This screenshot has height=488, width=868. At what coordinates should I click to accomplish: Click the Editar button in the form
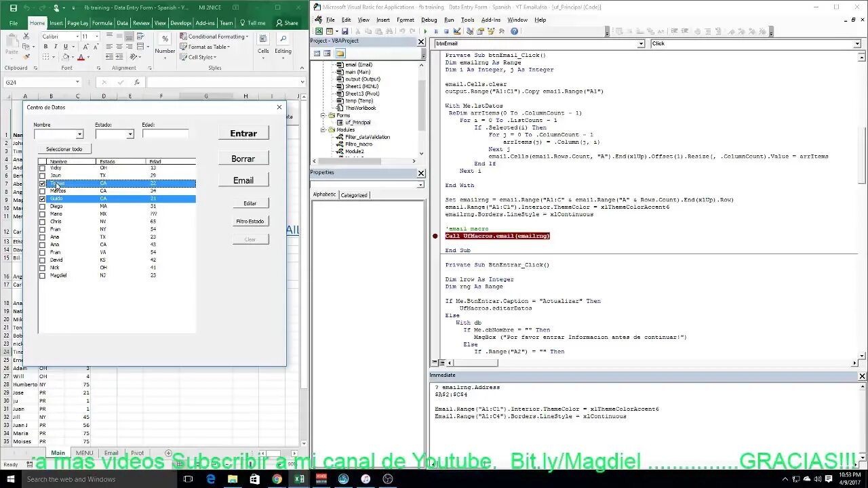click(250, 203)
